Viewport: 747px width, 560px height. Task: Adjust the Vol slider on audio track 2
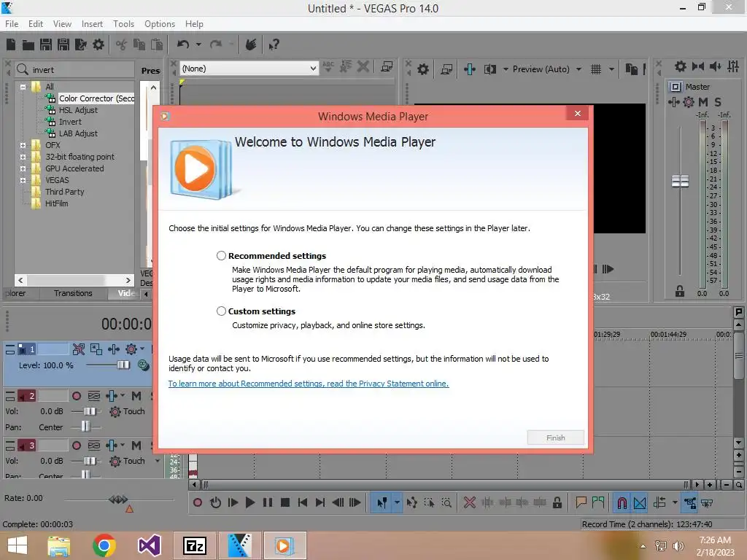90,411
